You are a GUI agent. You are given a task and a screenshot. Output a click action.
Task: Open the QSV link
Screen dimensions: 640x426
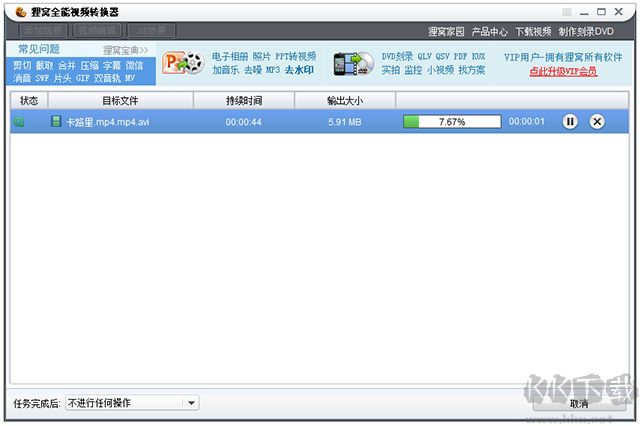(x=442, y=57)
